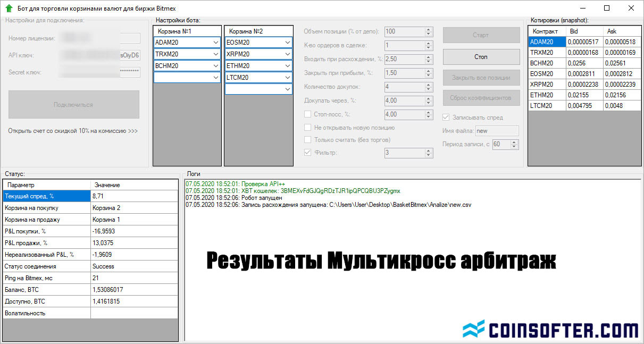Click ETHM20 Ask value 0,02156
This screenshot has height=344, width=644.
(x=621, y=95)
